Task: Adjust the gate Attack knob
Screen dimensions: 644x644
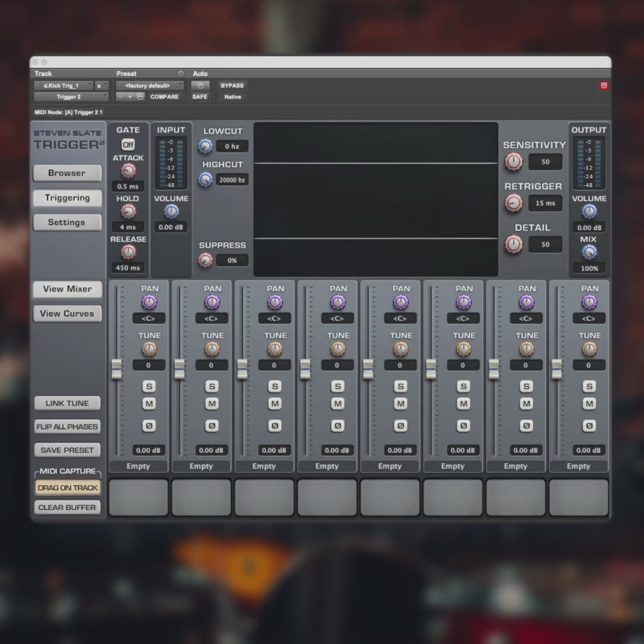Action: [x=128, y=171]
